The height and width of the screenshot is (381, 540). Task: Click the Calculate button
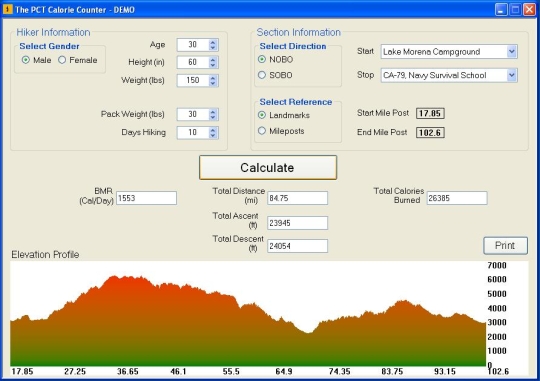(x=268, y=167)
